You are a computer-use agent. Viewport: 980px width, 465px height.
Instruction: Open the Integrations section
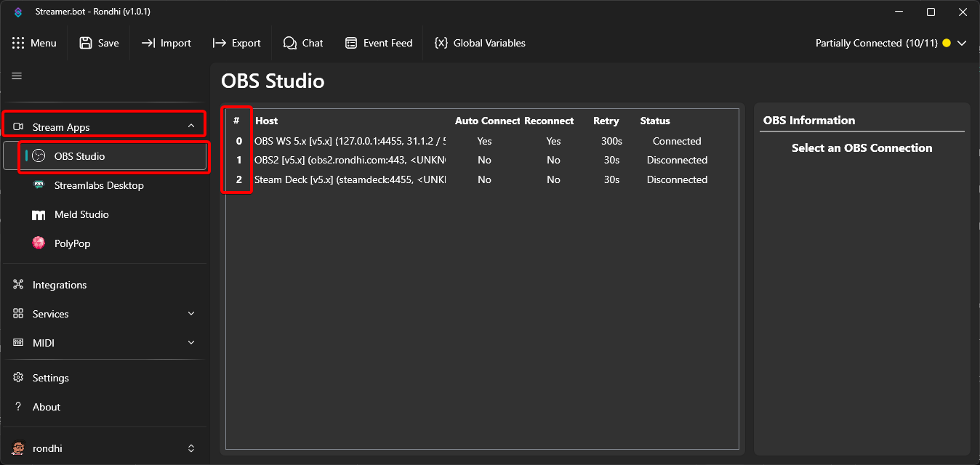pyautogui.click(x=60, y=285)
